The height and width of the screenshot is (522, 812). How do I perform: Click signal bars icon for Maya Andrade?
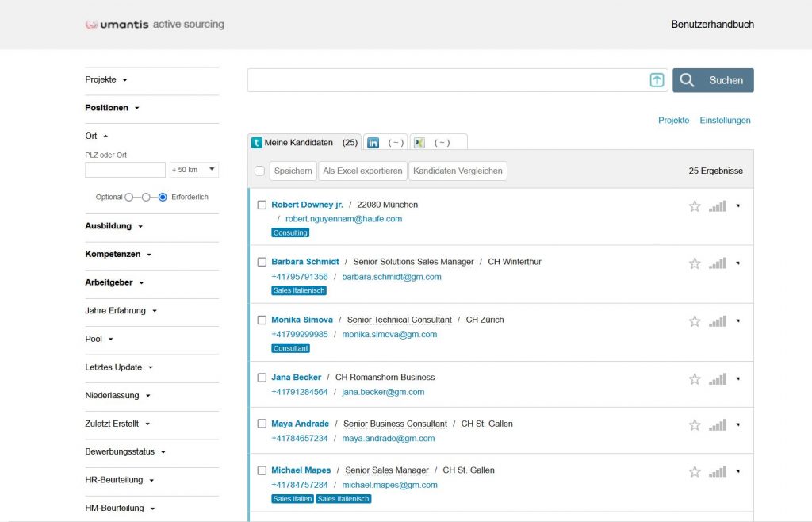tap(718, 425)
